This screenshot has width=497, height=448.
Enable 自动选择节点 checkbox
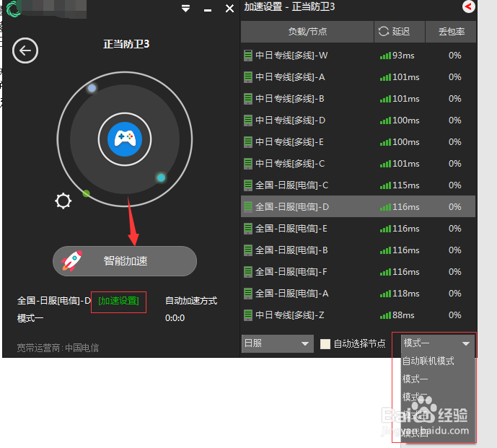click(325, 343)
